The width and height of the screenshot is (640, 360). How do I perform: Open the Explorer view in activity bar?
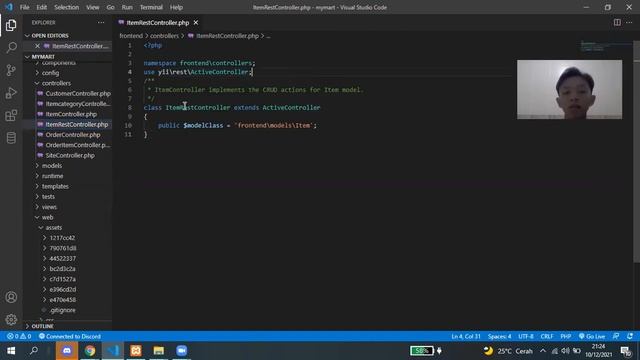11,25
